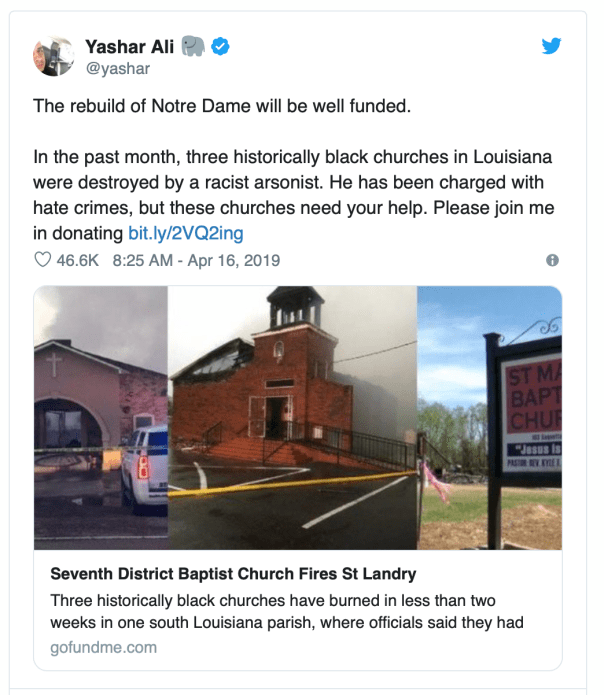Screen dimensions: 604x695
Task: Follow the bit.ly/2VQ2ing donation link
Action: [186, 233]
